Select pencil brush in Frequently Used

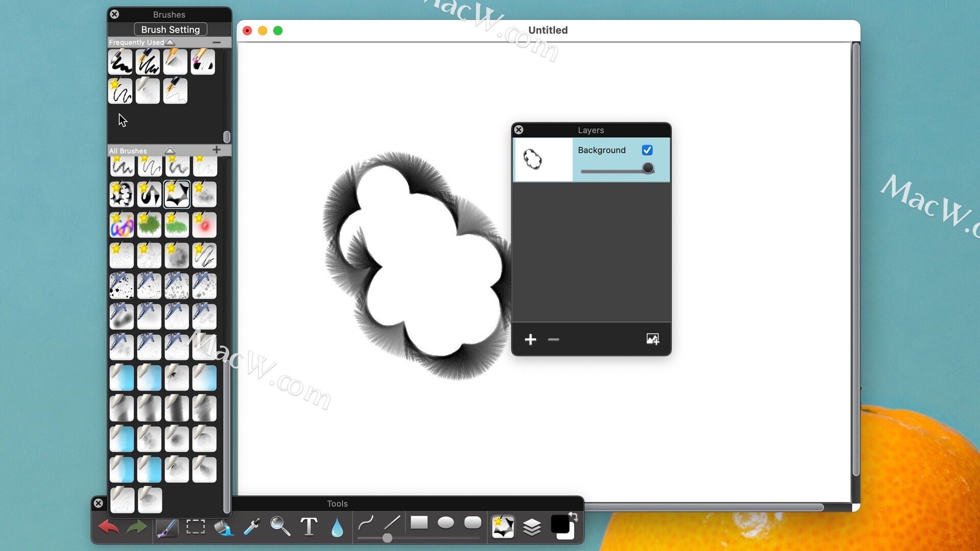(175, 62)
